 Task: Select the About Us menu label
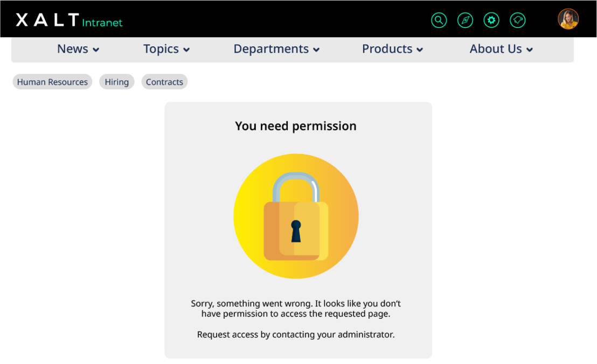[496, 49]
